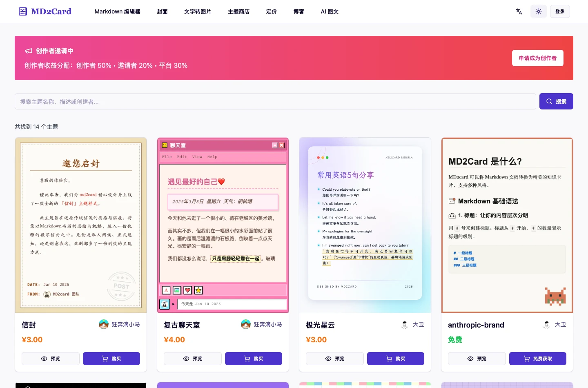Click 免费获取 for anthropic-brand
The image size is (588, 388).
click(538, 359)
